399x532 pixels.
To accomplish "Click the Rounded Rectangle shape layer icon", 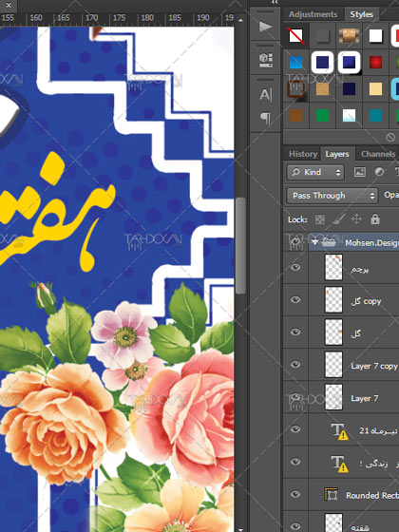I will coord(331,495).
